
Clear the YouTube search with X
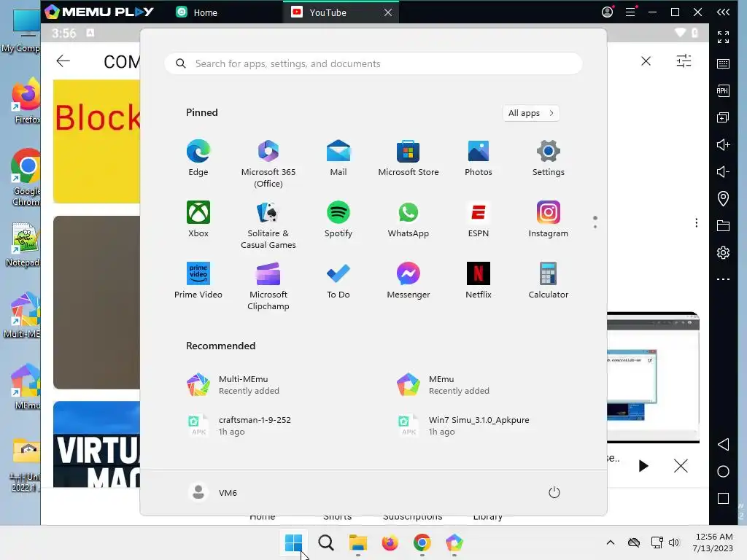646,61
